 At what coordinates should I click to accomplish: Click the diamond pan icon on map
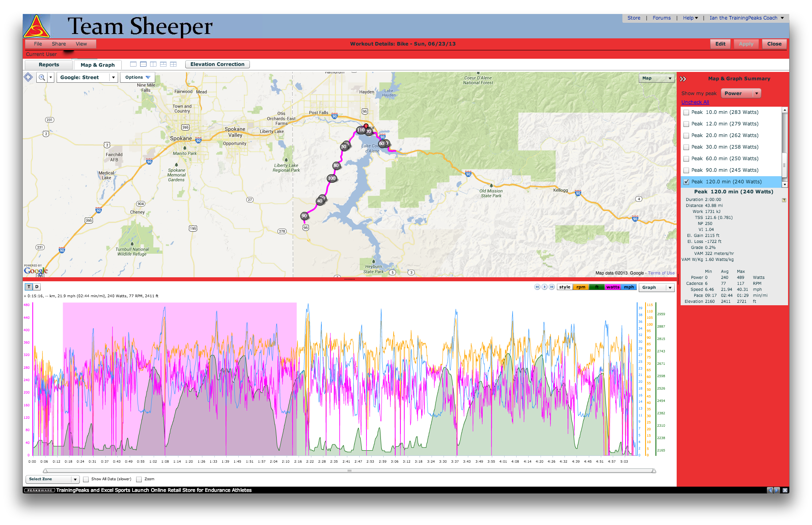pos(28,77)
